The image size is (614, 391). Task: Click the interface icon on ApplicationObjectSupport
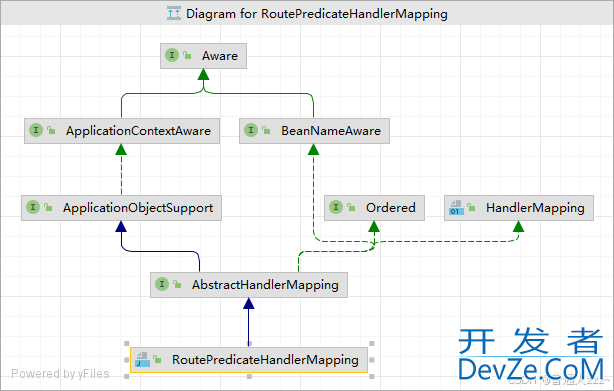(x=33, y=207)
